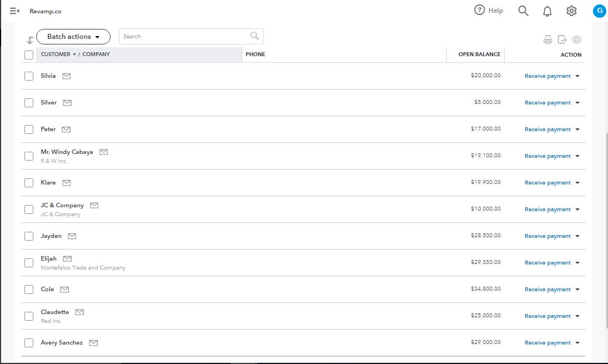Open the settings gear in top bar
This screenshot has width=608, height=364.
tap(571, 11)
